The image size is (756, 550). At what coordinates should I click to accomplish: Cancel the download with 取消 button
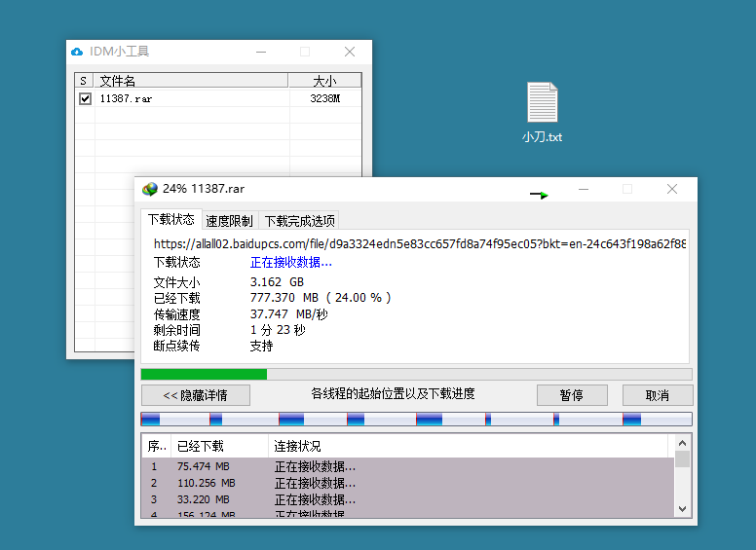(x=658, y=395)
